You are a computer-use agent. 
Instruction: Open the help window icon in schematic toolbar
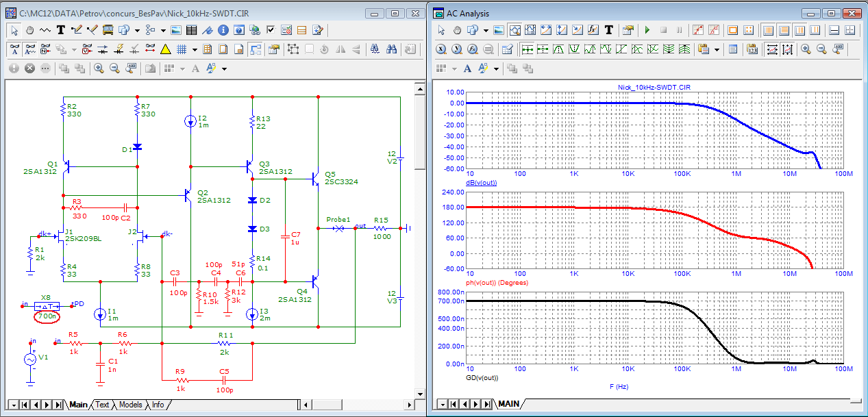coord(238,30)
